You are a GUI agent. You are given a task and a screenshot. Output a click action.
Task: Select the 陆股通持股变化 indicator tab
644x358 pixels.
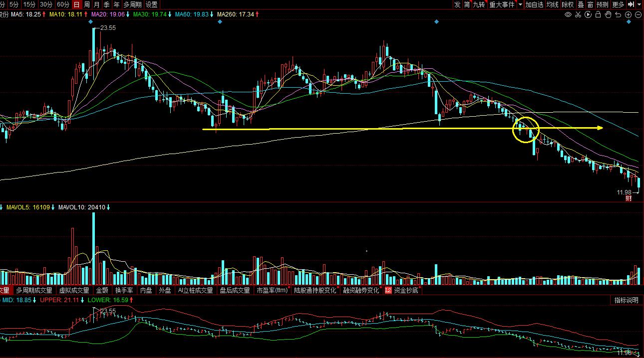(315, 290)
